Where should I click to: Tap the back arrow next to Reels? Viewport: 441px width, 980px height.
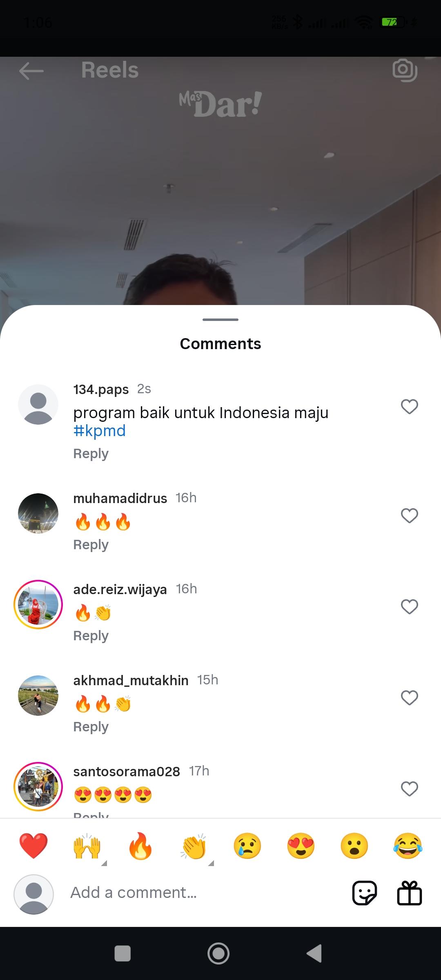click(x=31, y=71)
